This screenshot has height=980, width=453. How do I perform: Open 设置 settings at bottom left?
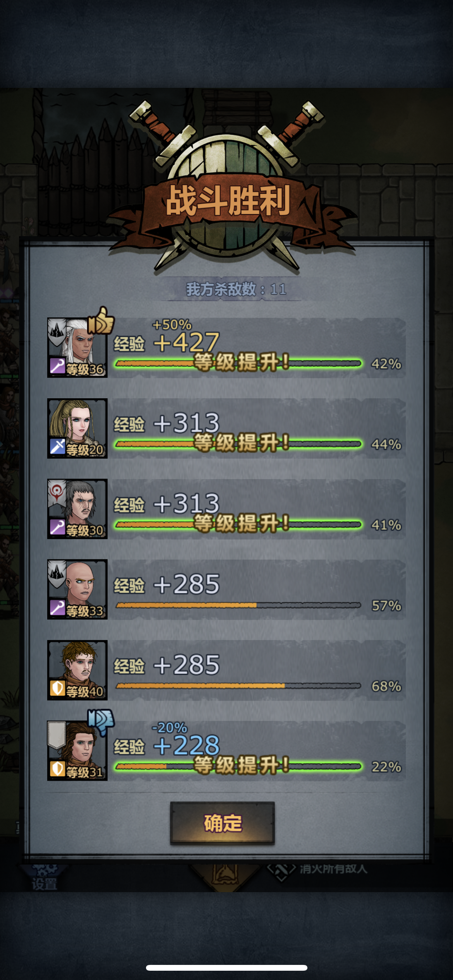coord(44,884)
